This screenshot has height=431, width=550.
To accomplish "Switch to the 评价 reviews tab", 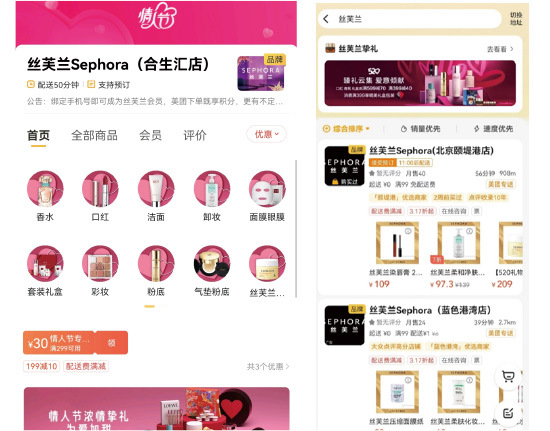I will [195, 135].
